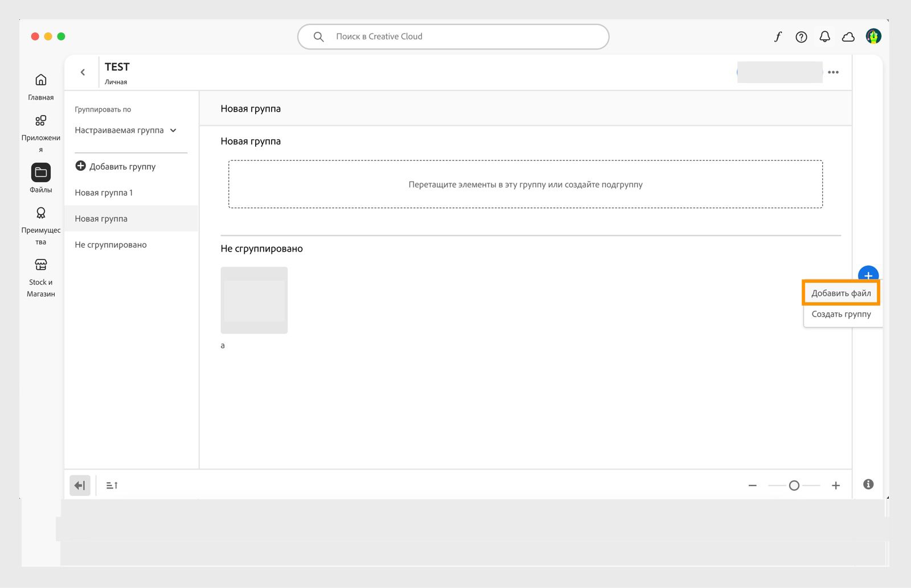Viewport: 911px width, 588px height.
Task: Click the file name label a
Action: pos(223,346)
